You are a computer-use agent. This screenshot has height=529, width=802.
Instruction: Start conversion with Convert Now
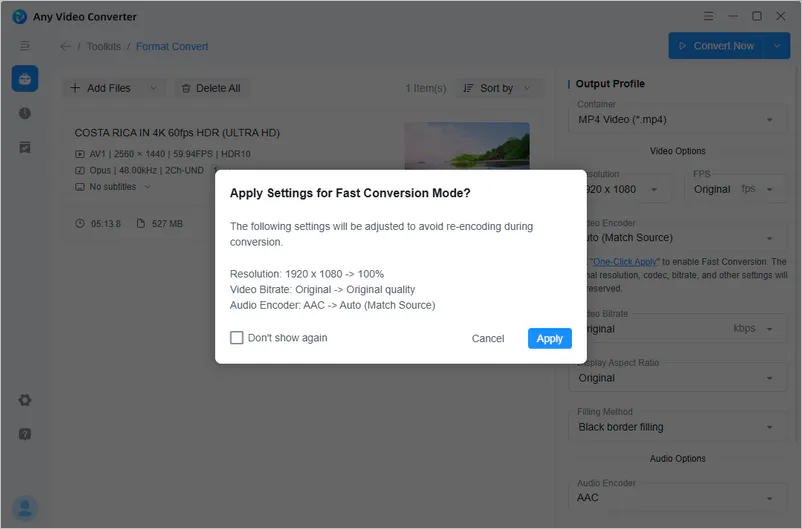click(716, 46)
